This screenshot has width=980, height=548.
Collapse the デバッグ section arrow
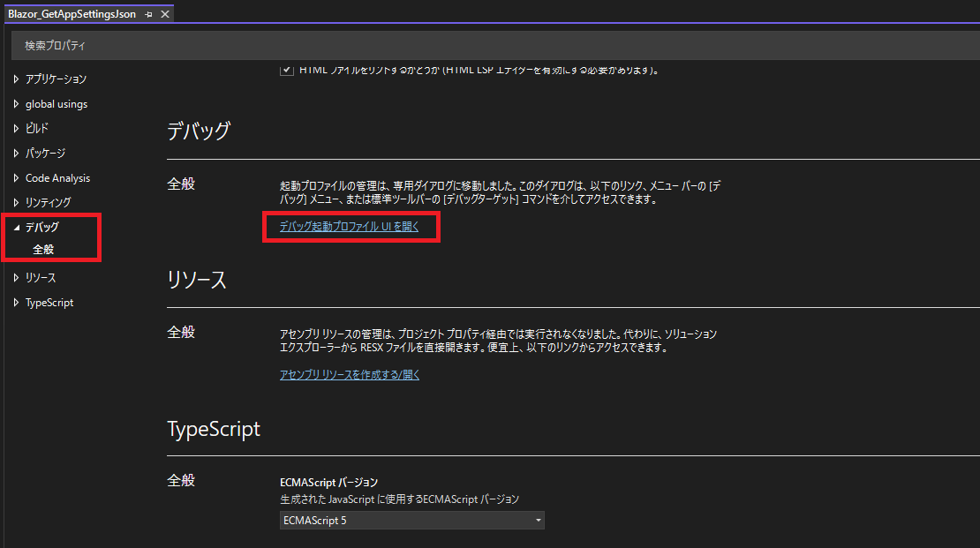click(x=16, y=228)
